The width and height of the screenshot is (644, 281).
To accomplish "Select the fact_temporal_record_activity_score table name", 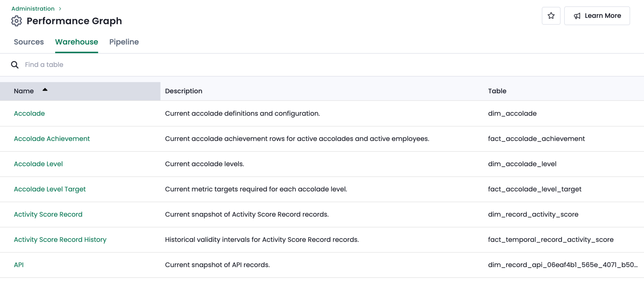I will pos(551,240).
